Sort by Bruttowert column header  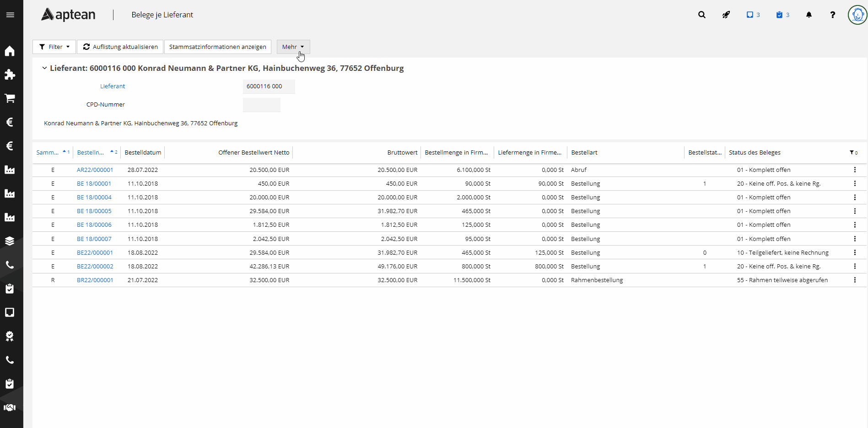[402, 153]
